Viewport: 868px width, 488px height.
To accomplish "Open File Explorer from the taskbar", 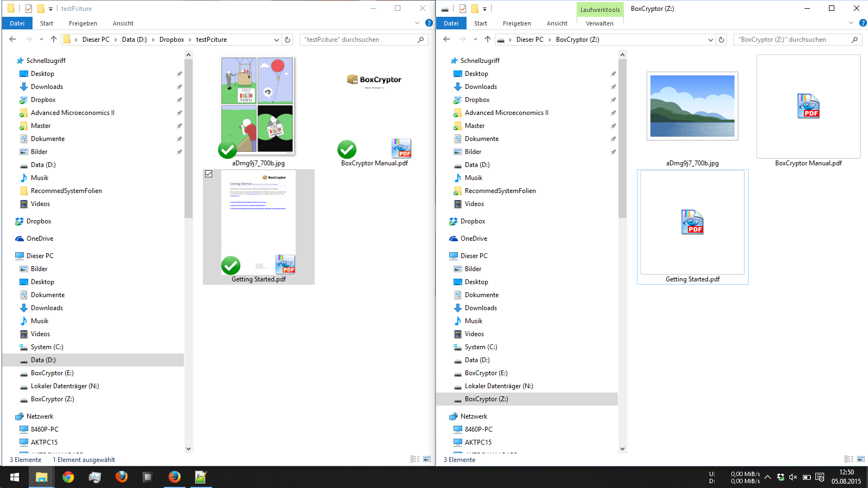I will click(x=42, y=477).
